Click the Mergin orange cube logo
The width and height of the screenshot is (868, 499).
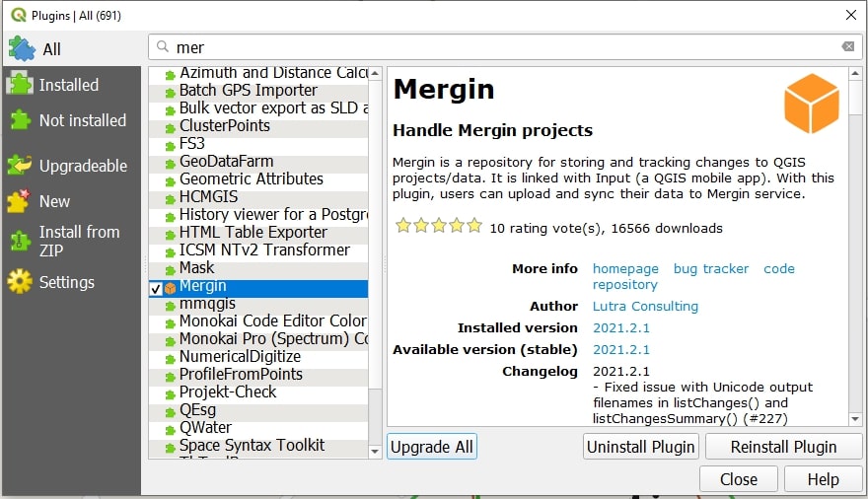[x=811, y=104]
